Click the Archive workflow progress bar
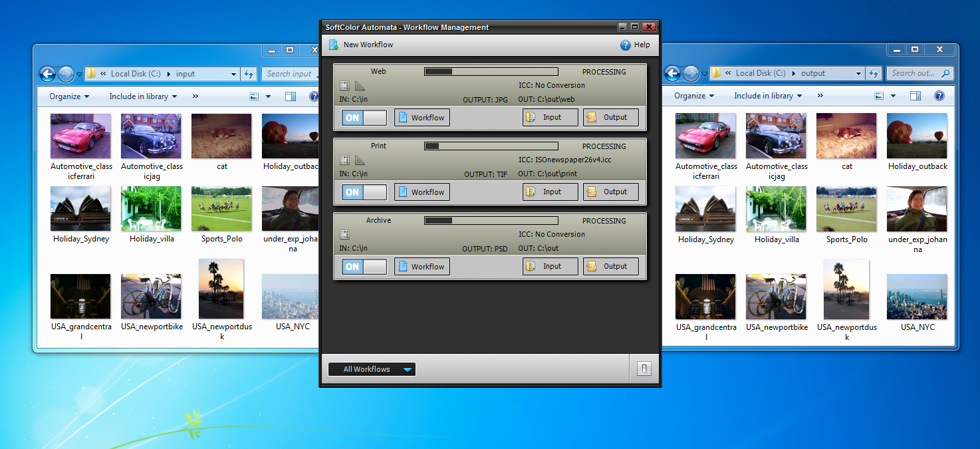Image resolution: width=980 pixels, height=449 pixels. point(491,220)
